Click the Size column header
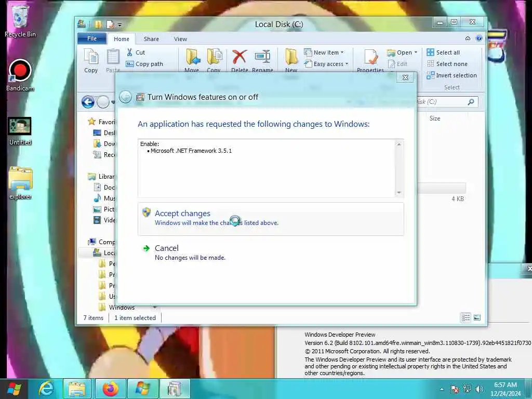532x399 pixels. click(435, 118)
